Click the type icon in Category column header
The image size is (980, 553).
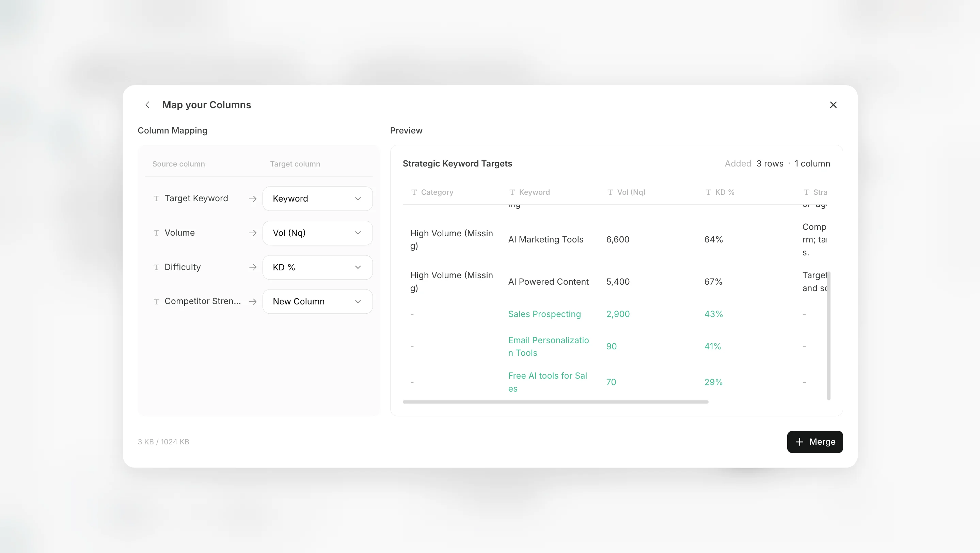(414, 192)
